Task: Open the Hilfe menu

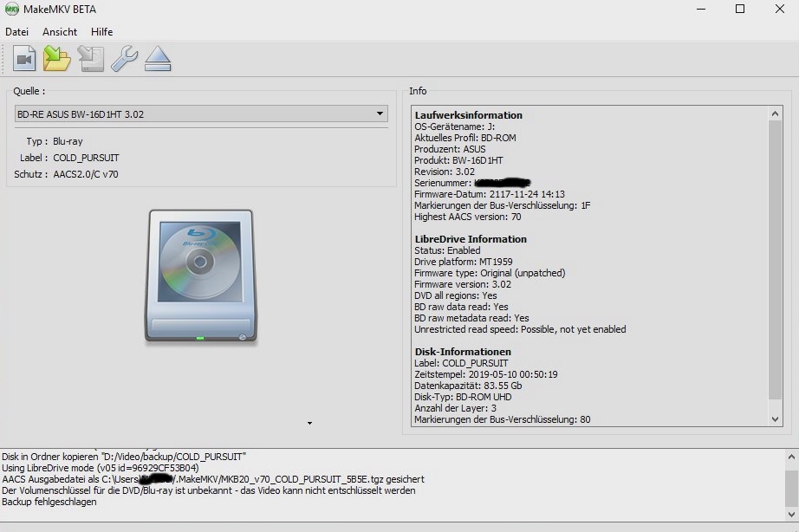Action: [102, 31]
